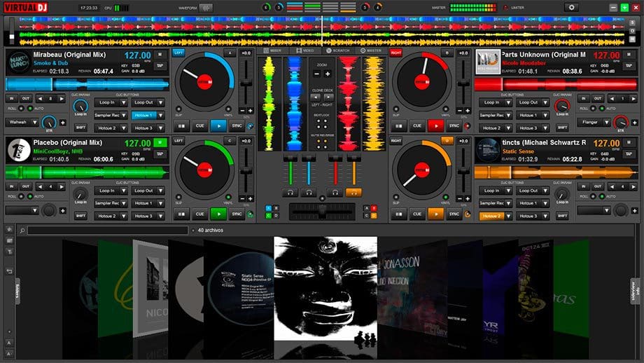This screenshot has height=363, width=644.
Task: Click SYNC on red Parts Unknown deck
Action: tap(454, 126)
